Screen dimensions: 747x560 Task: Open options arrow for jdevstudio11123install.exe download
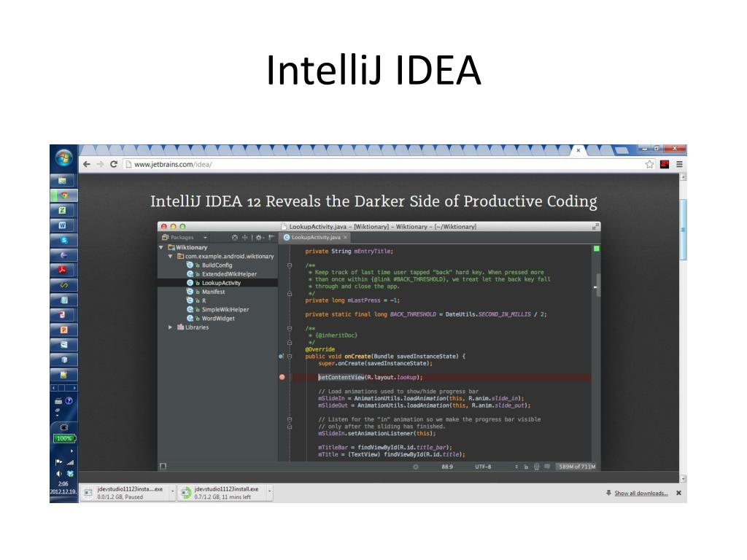(x=270, y=492)
